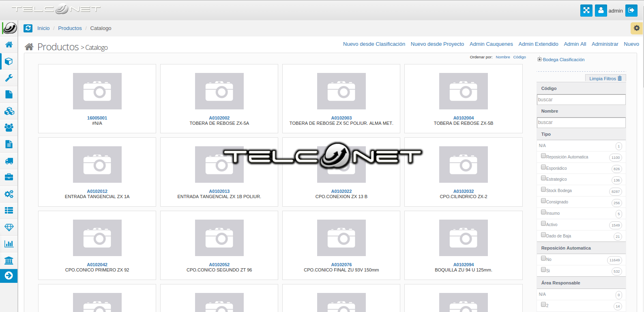
Task: Open Admin Extendido
Action: (x=538, y=44)
